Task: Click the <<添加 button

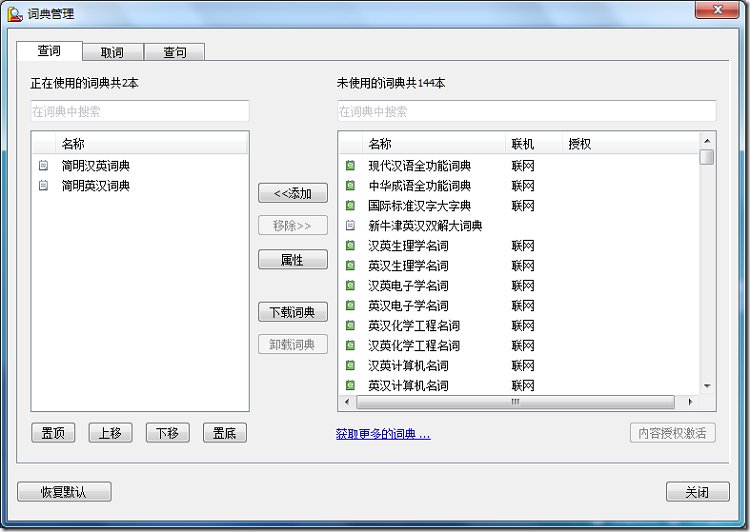Action: coord(293,193)
